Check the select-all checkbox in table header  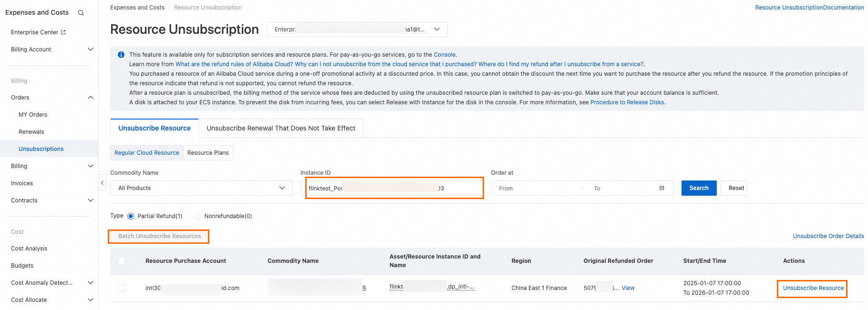122,261
